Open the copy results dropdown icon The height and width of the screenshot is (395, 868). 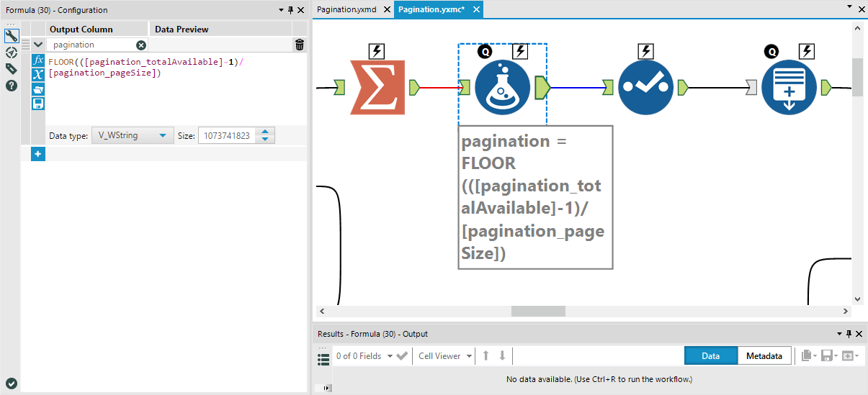pos(807,356)
